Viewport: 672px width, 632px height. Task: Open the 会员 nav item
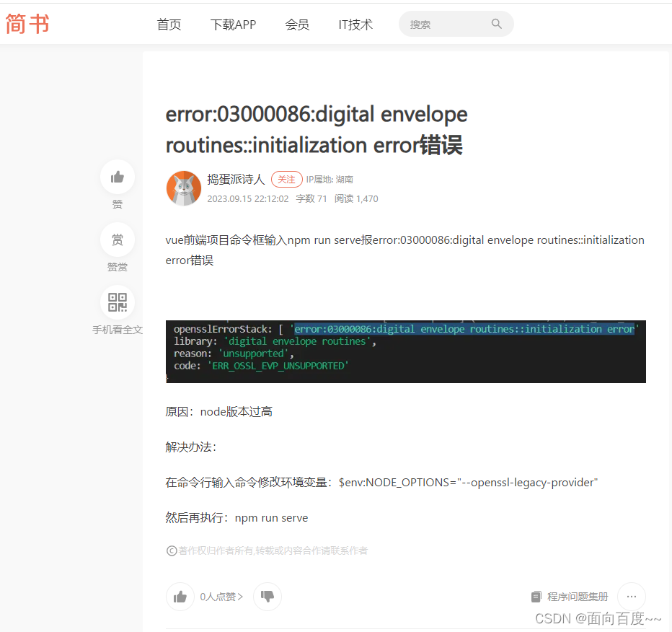[297, 25]
